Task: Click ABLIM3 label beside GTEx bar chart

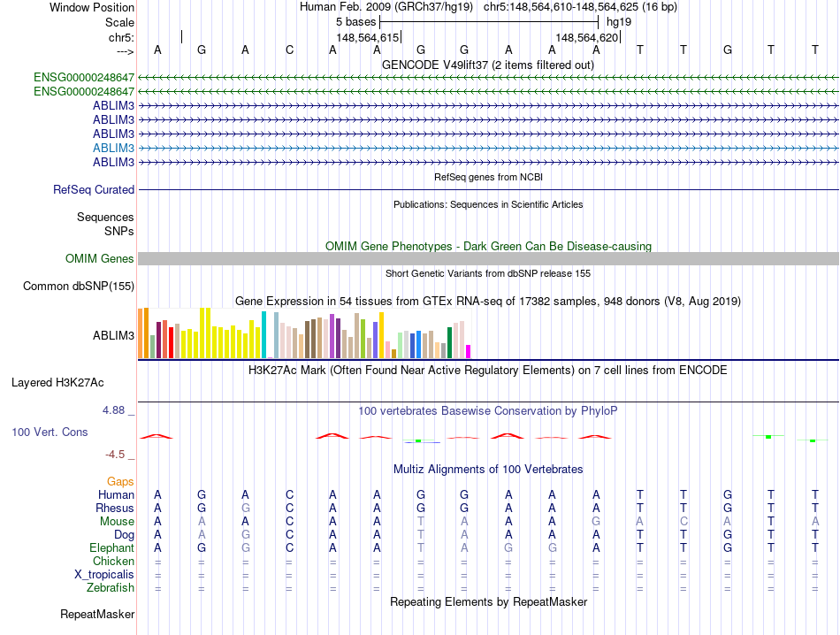Action: point(113,335)
